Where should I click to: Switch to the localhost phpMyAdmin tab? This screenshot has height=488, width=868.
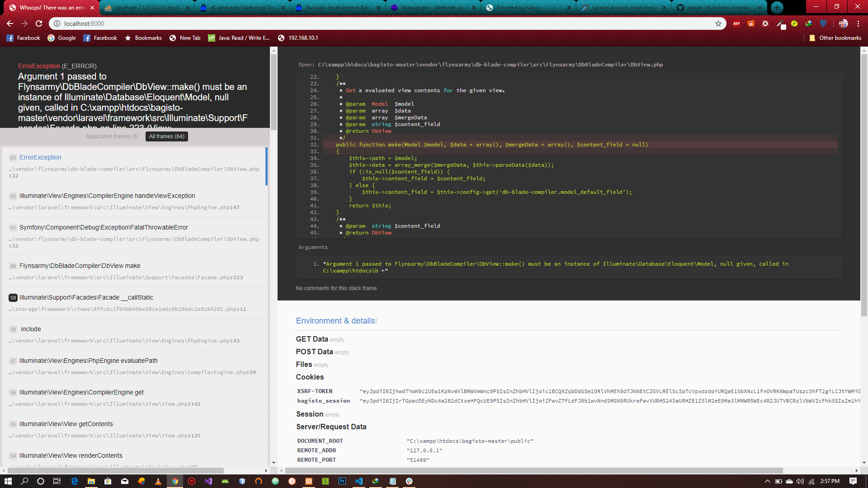146,8
